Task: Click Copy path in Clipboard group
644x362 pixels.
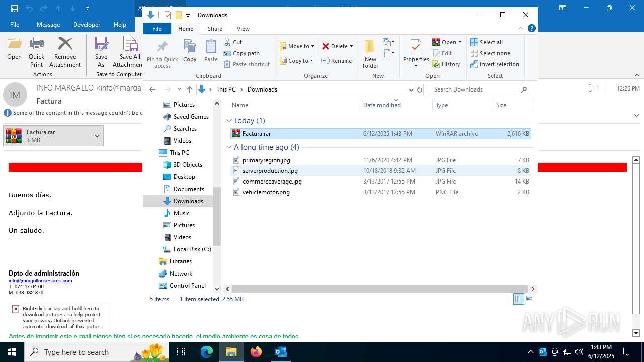Action: click(x=242, y=53)
